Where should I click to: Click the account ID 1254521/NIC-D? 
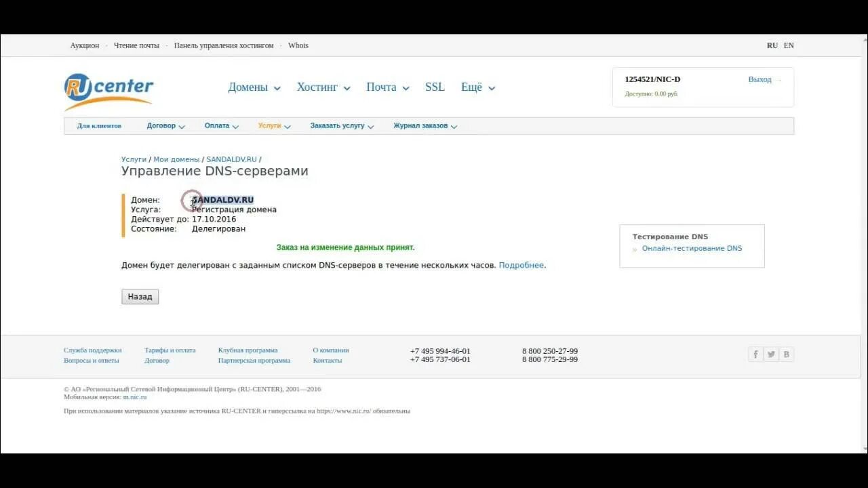(652, 79)
